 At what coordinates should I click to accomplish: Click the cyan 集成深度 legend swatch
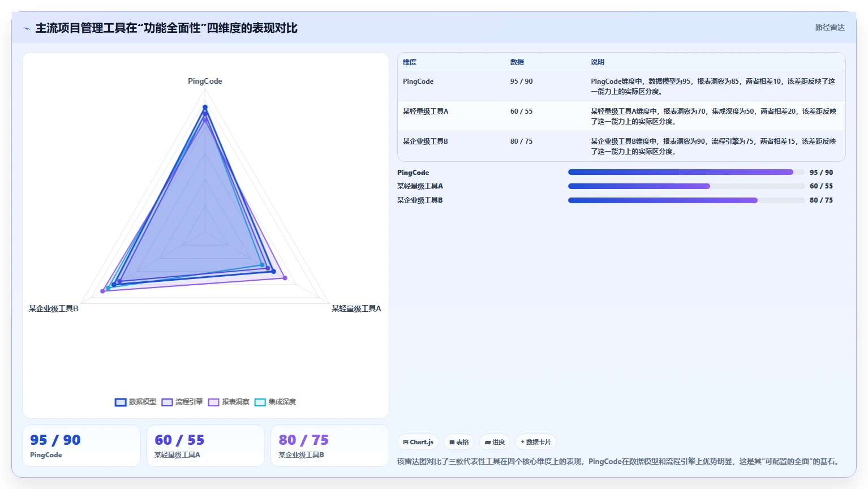[260, 402]
